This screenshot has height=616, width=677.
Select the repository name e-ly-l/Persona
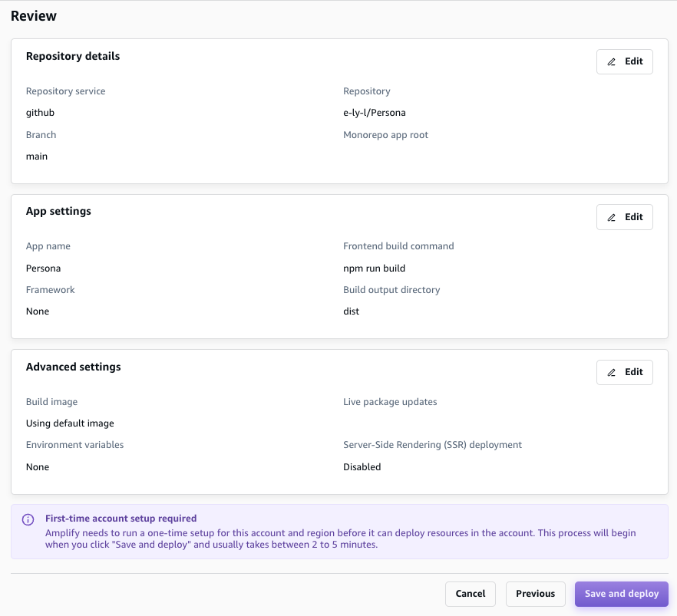pos(375,113)
